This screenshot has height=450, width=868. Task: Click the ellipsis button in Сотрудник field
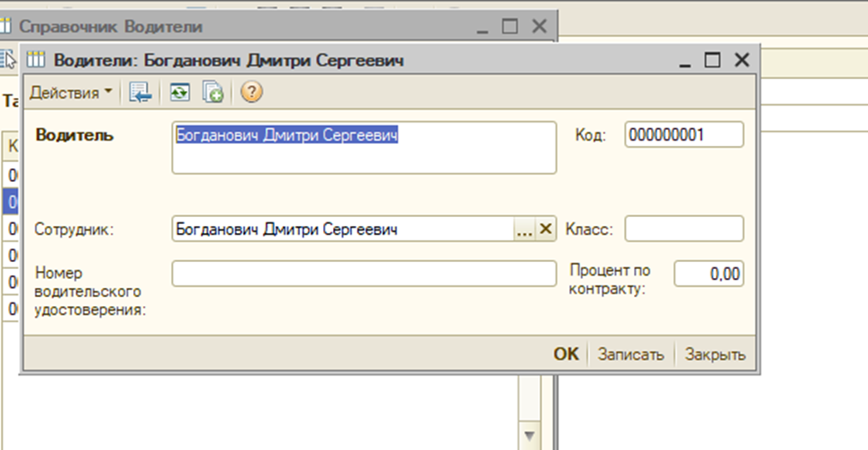[x=524, y=229]
